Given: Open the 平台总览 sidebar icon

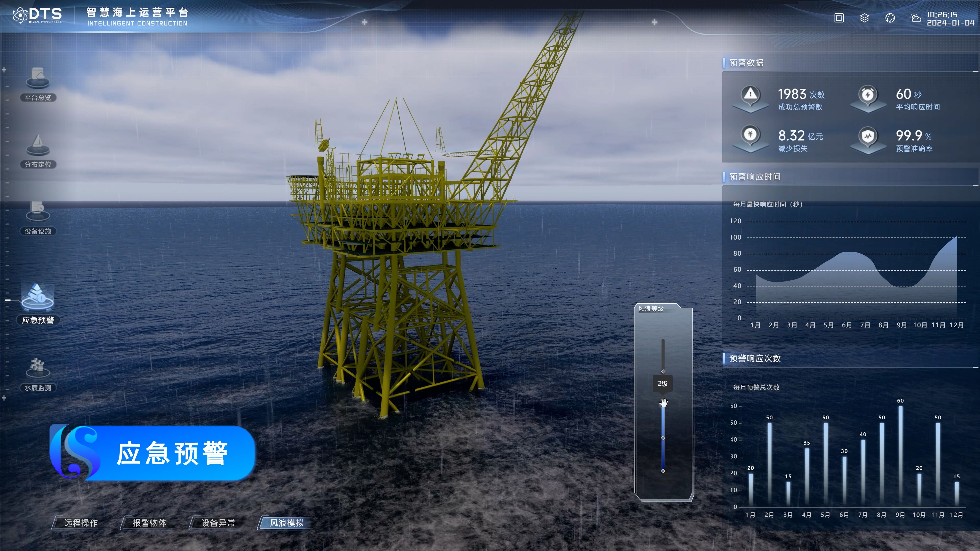Looking at the screenshot, I should (38, 78).
